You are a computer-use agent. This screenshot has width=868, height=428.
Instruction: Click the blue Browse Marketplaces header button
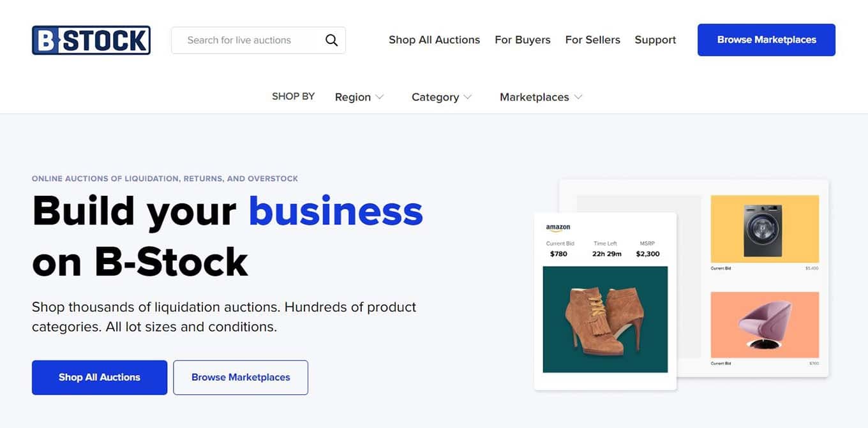767,40
